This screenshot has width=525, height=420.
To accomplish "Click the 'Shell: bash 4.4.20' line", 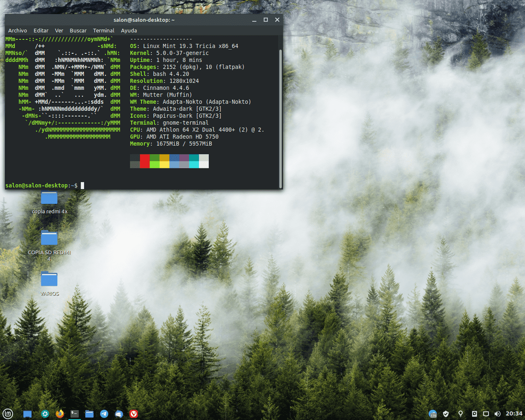I will point(160,74).
